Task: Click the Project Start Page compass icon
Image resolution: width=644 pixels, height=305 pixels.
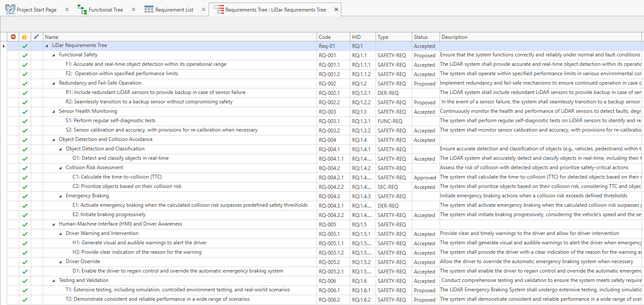Action: coord(10,9)
